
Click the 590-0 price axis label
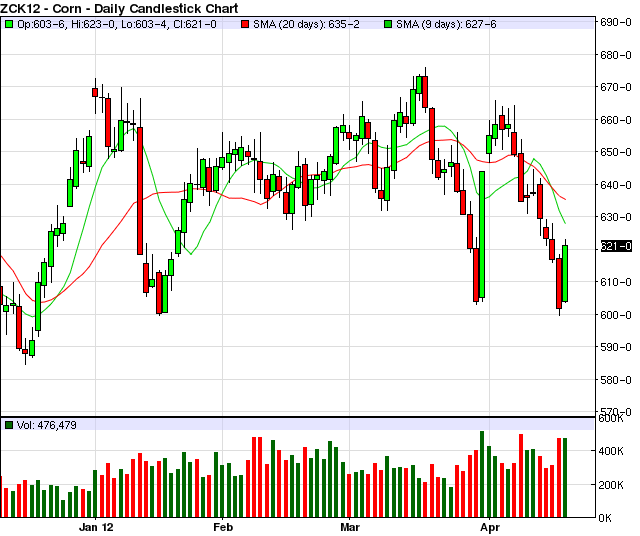(616, 347)
